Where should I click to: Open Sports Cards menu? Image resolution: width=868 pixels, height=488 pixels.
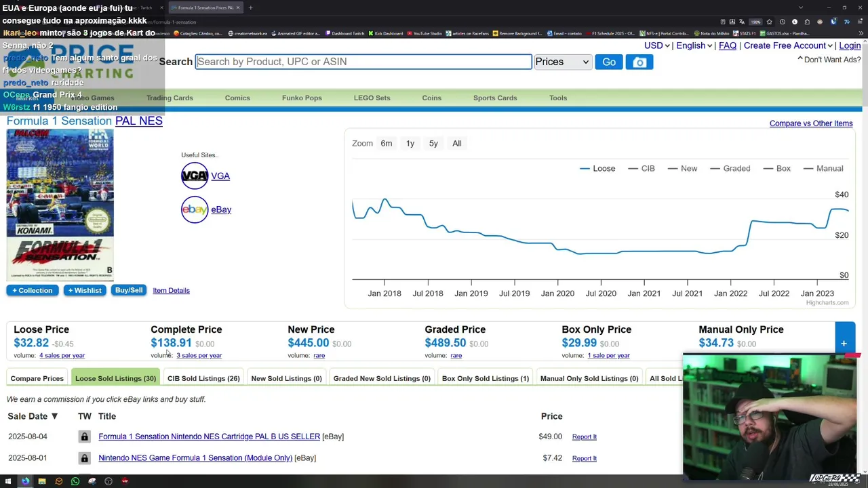click(495, 98)
